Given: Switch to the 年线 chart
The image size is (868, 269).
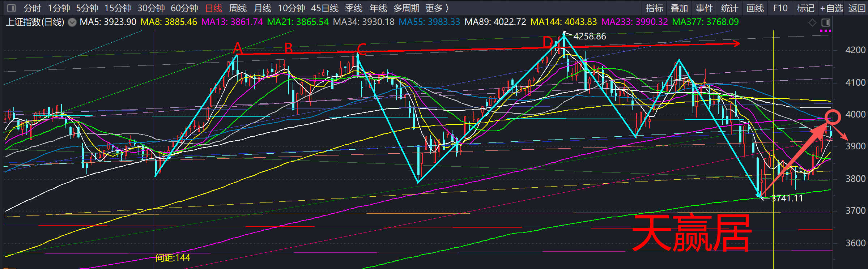Looking at the screenshot, I should point(378,8).
